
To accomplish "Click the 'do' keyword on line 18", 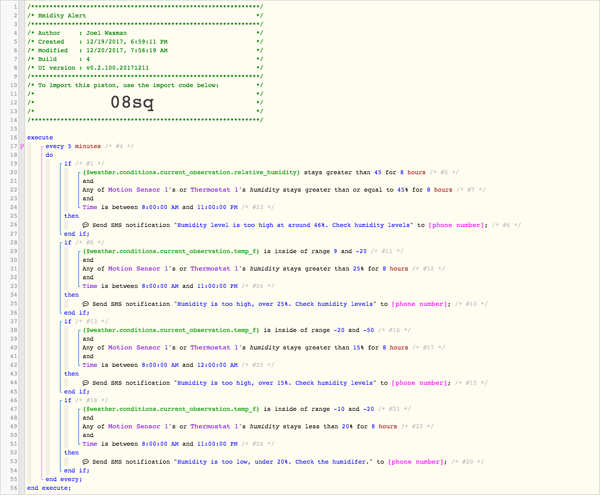I will [x=49, y=155].
